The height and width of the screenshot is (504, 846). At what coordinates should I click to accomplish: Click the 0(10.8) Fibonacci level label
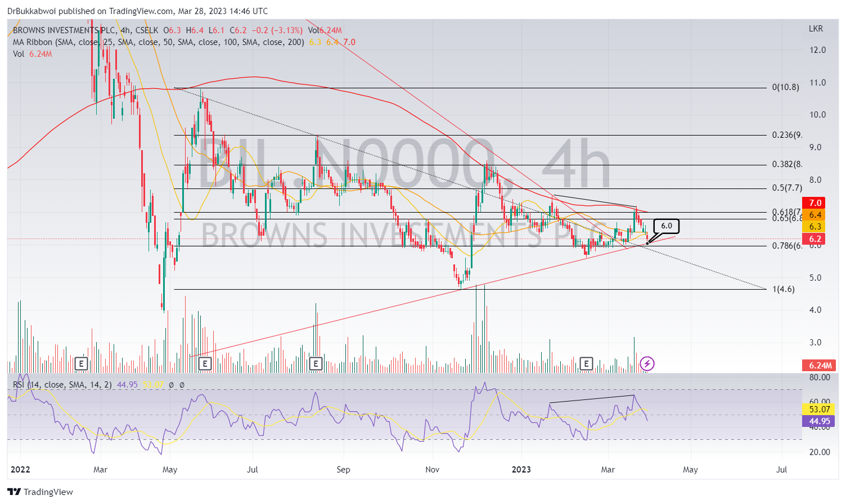[x=785, y=87]
